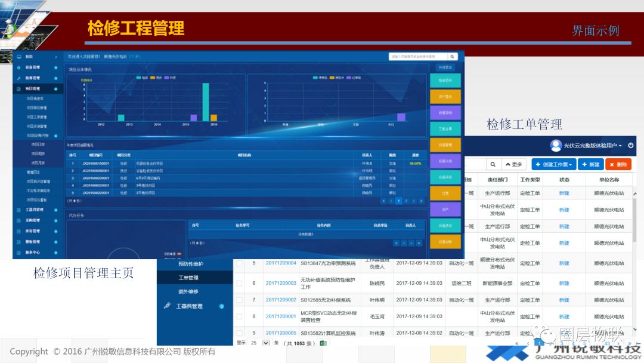Click the dashboard search magnifier icon

(x=452, y=57)
